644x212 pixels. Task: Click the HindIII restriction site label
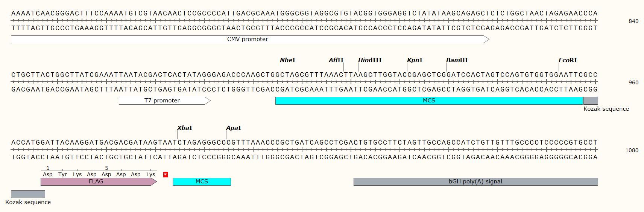coord(370,60)
